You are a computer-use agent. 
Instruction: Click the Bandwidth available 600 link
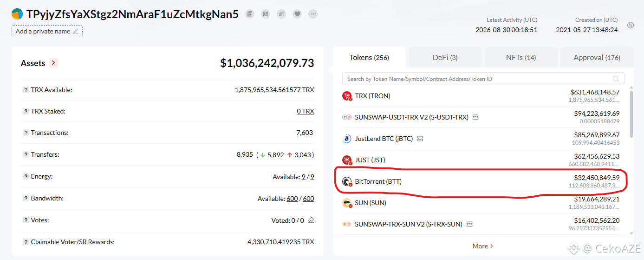(292, 199)
